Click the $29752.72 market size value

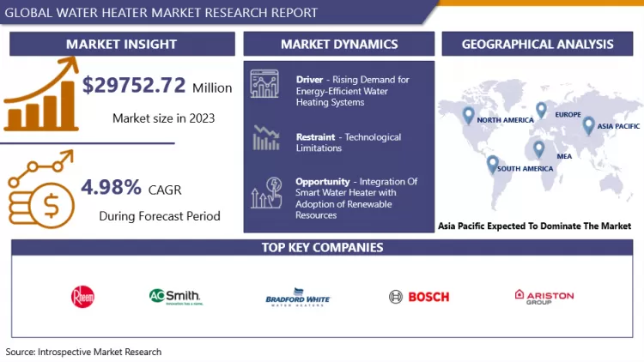134,86
